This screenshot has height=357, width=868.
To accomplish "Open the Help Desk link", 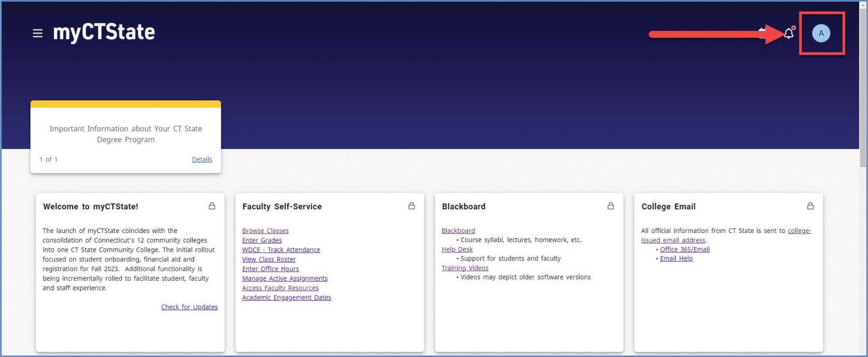I will tap(457, 249).
